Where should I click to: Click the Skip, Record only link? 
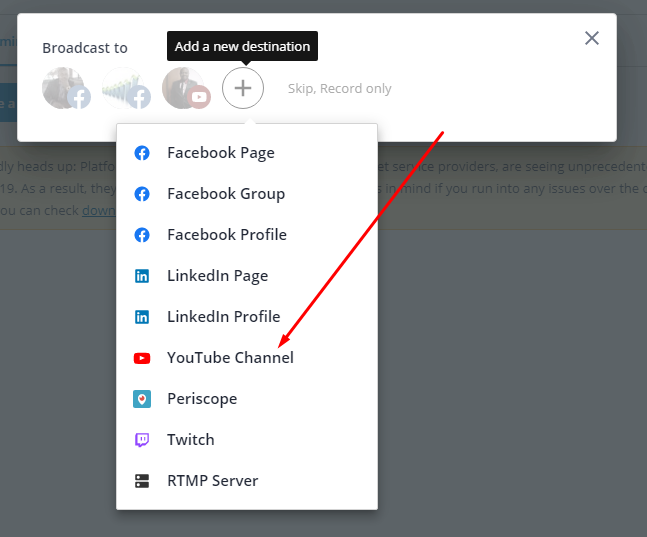coord(339,89)
